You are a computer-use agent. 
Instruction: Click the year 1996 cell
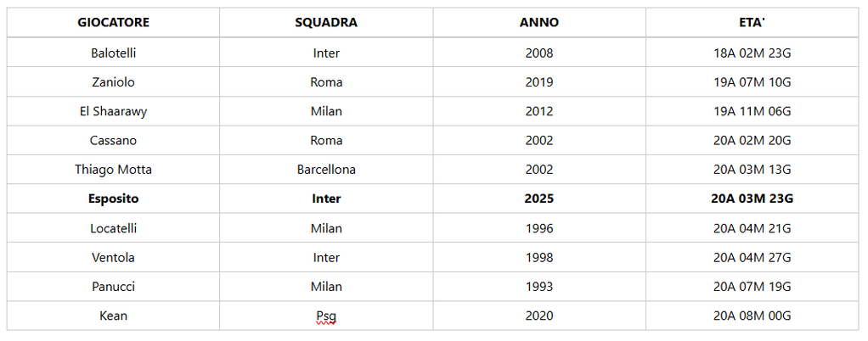[x=539, y=228]
